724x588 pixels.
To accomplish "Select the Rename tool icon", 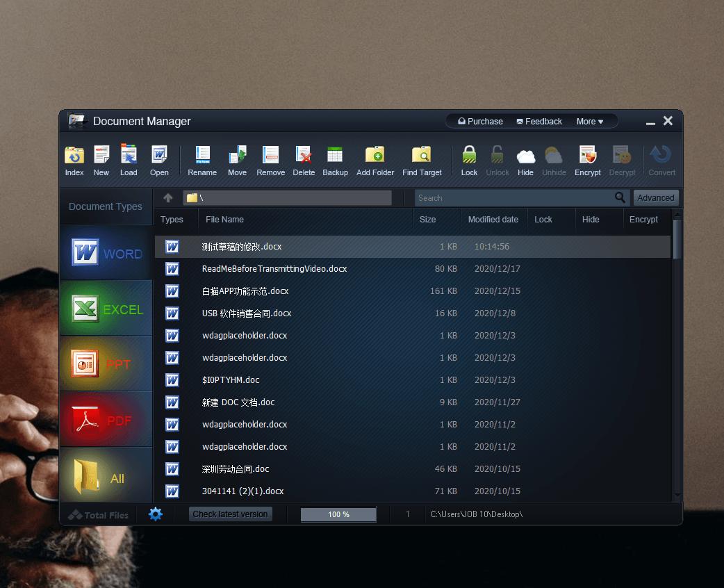I will [202, 155].
